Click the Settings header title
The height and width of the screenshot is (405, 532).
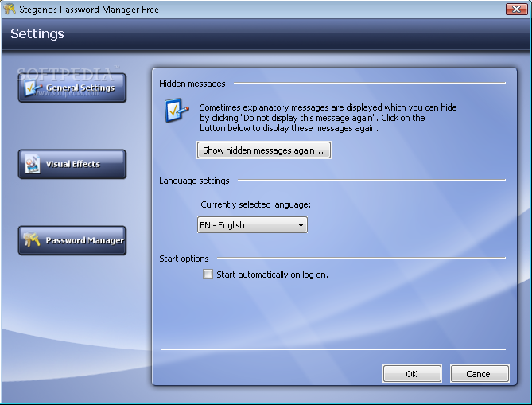pyautogui.click(x=37, y=33)
